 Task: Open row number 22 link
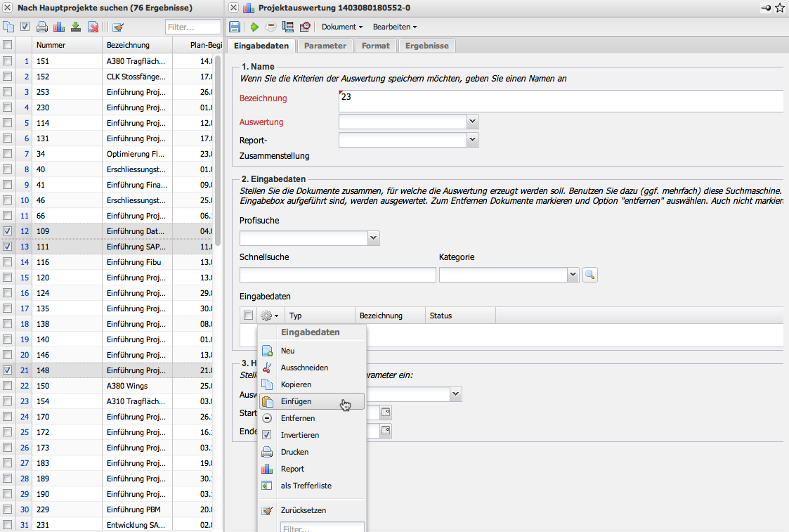pyautogui.click(x=25, y=386)
